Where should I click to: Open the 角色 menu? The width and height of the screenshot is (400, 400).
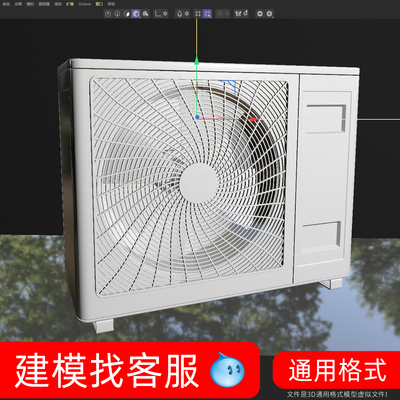point(6,4)
